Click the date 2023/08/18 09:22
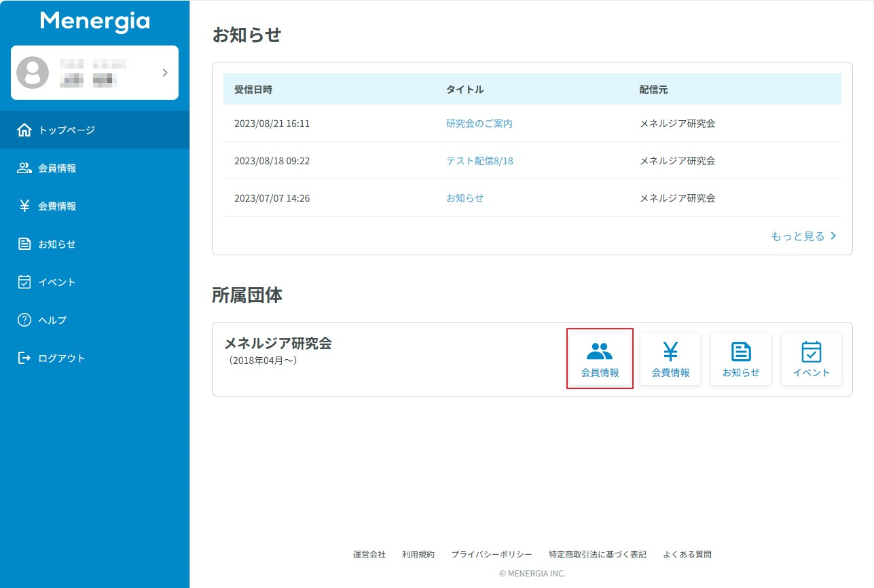Viewport: 874px width, 588px height. (272, 161)
